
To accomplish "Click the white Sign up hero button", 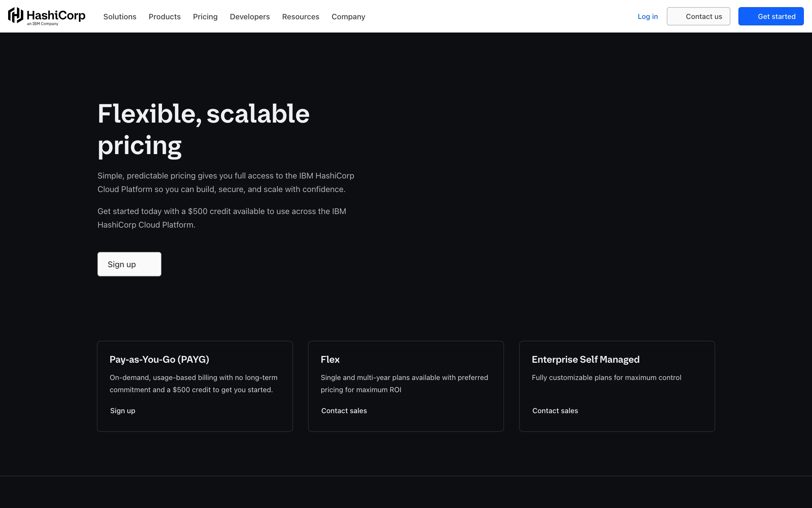I will [129, 264].
